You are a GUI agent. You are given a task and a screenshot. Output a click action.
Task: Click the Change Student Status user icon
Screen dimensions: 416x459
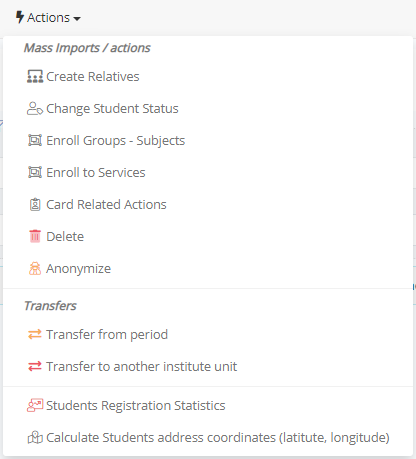(35, 108)
